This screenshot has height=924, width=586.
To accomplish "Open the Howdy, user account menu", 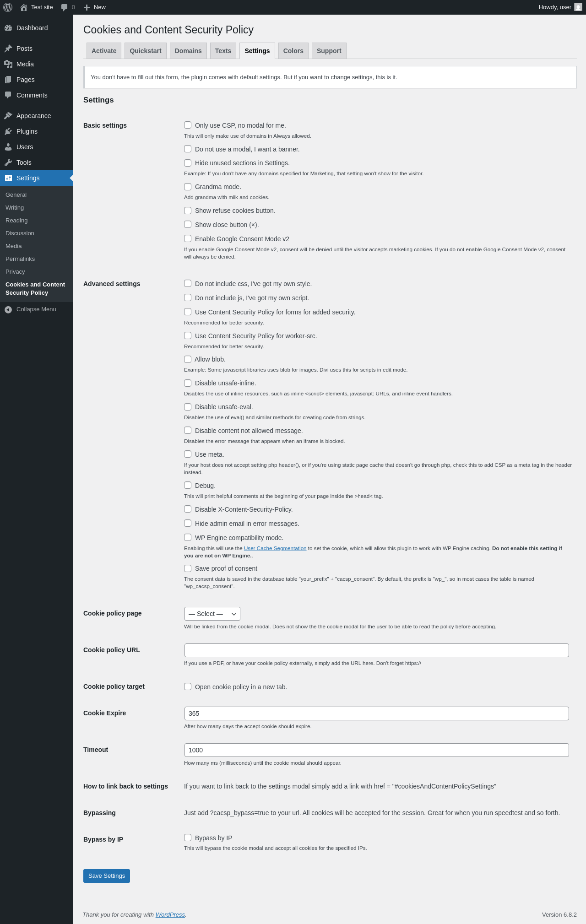I will 560,7.
